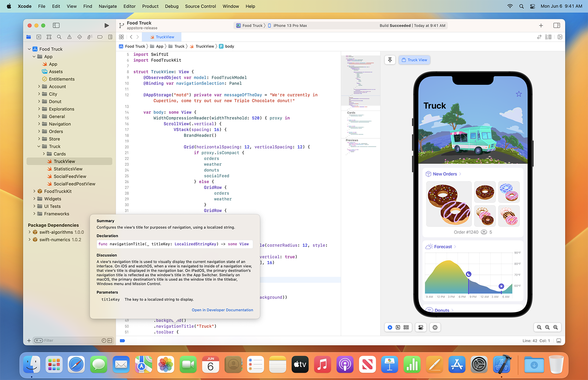The height and width of the screenshot is (380, 588).
Task: Switch to the TruckView editor tab
Action: [161, 37]
